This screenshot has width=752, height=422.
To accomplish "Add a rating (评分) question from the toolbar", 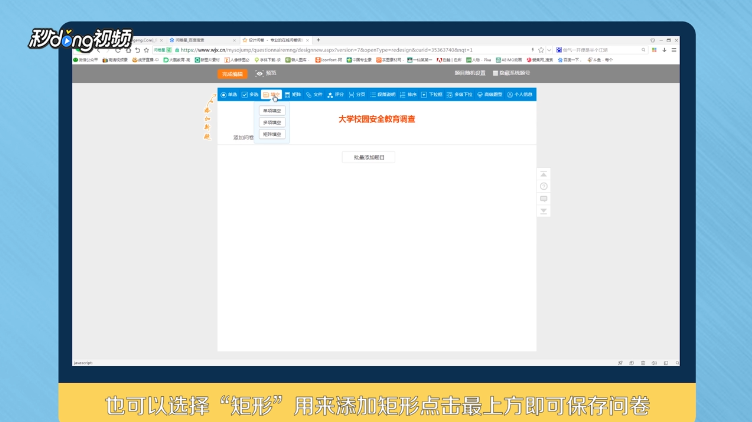I will click(335, 95).
